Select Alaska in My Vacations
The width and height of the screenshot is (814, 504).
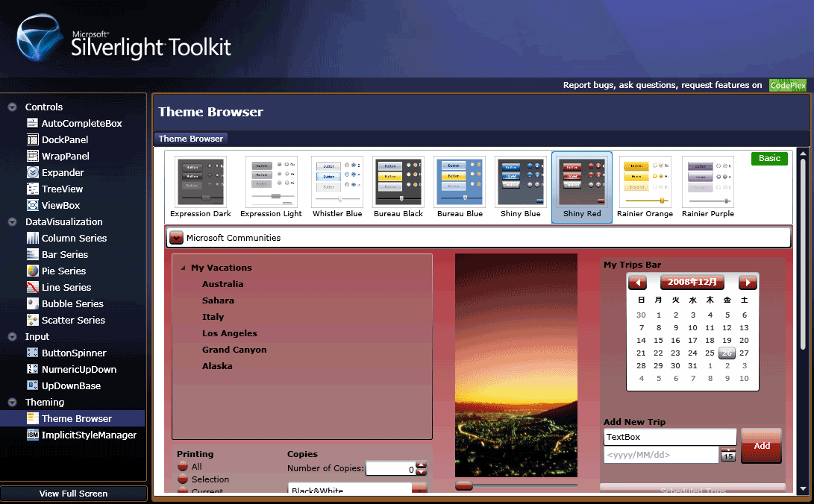coord(217,366)
